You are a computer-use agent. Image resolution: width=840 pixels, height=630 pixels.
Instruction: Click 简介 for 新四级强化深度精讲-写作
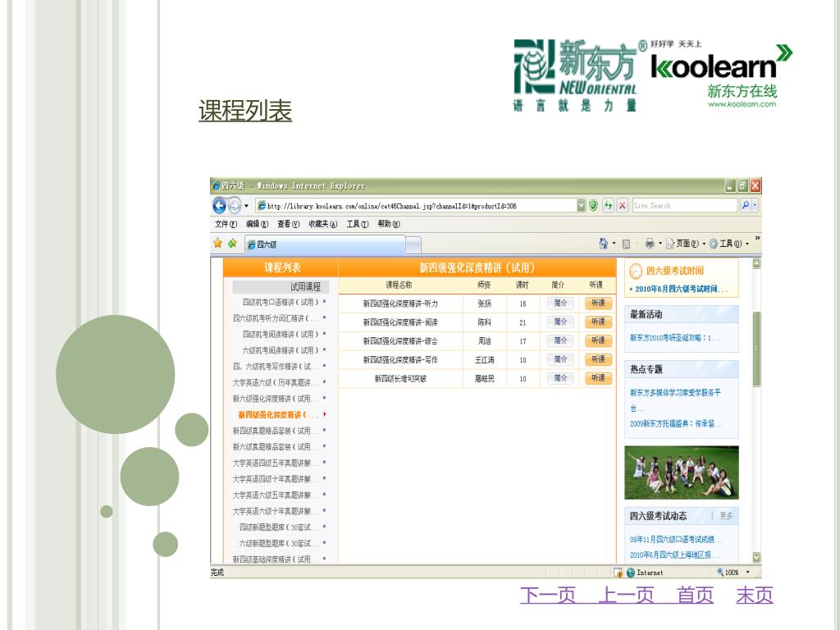pos(560,359)
